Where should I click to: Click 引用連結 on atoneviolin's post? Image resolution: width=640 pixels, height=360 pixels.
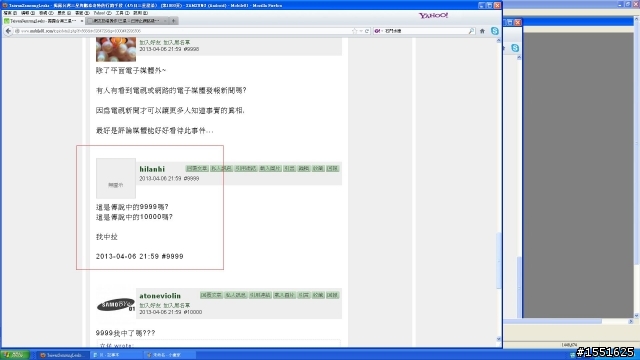(260, 295)
